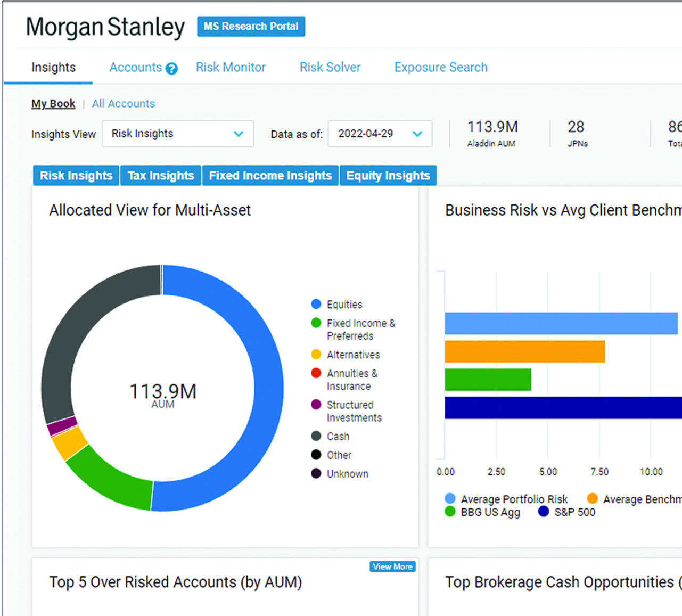Screen dimensions: 682x616
Task: Open the Tax Insights section
Action: (161, 176)
